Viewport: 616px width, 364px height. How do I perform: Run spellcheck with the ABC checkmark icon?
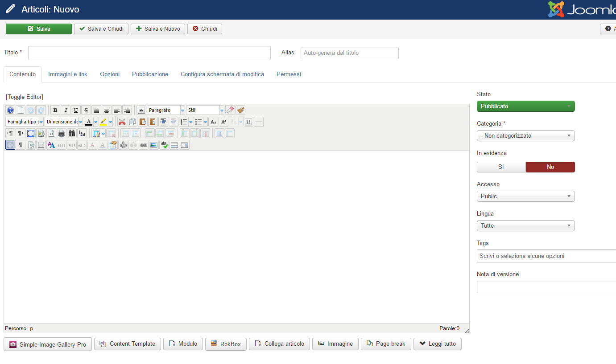165,145
